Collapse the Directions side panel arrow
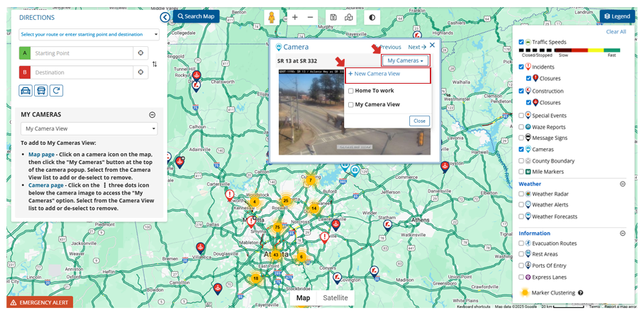The image size is (644, 313). click(x=165, y=17)
